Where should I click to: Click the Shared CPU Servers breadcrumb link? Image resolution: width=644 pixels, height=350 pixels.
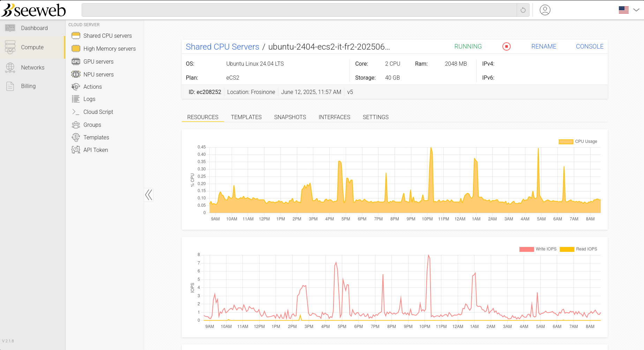[223, 47]
